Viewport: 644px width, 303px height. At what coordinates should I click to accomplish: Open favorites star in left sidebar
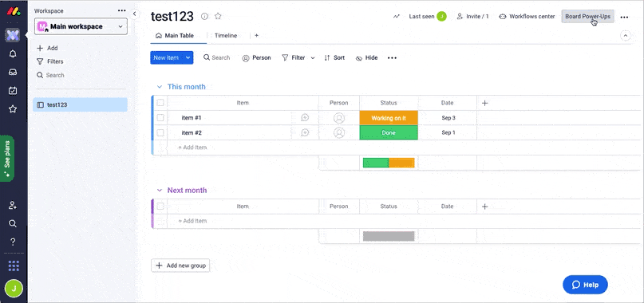[x=13, y=108]
